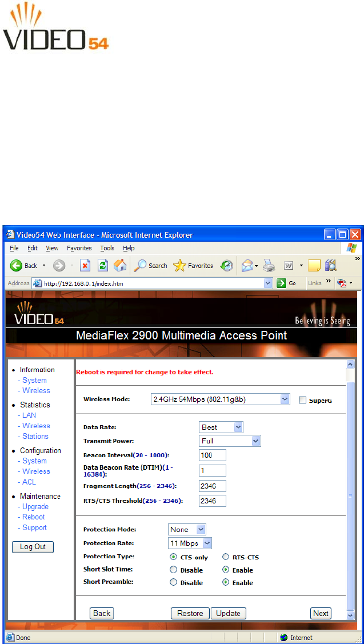Open the Mail icon dropdown arrow

(x=257, y=266)
